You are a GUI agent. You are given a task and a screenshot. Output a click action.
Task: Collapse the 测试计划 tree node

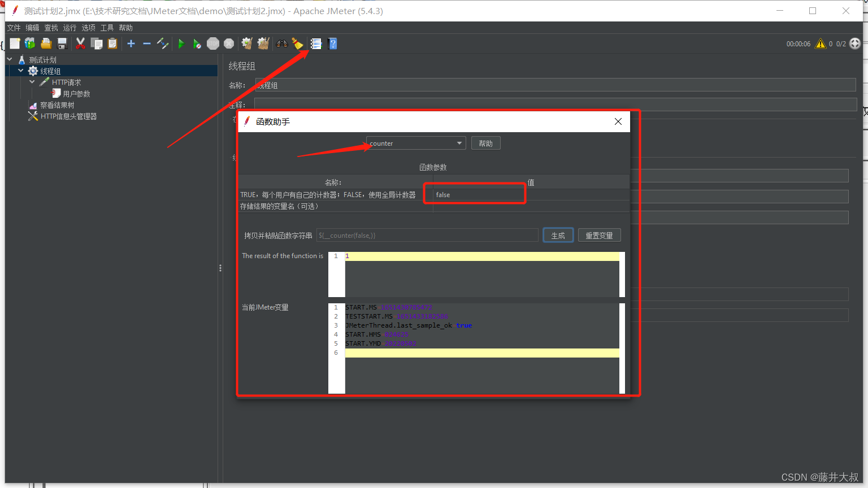[10, 59]
